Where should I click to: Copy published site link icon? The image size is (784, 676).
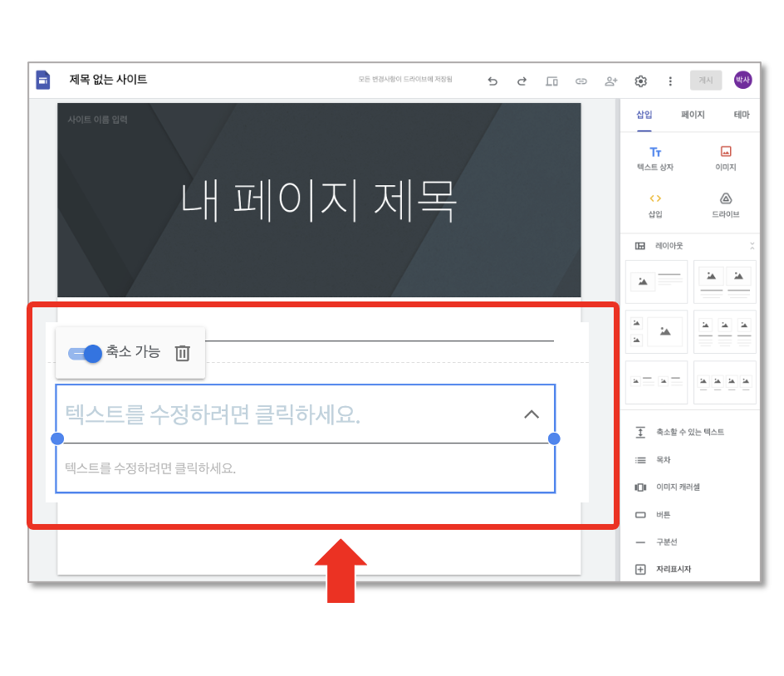(x=581, y=81)
